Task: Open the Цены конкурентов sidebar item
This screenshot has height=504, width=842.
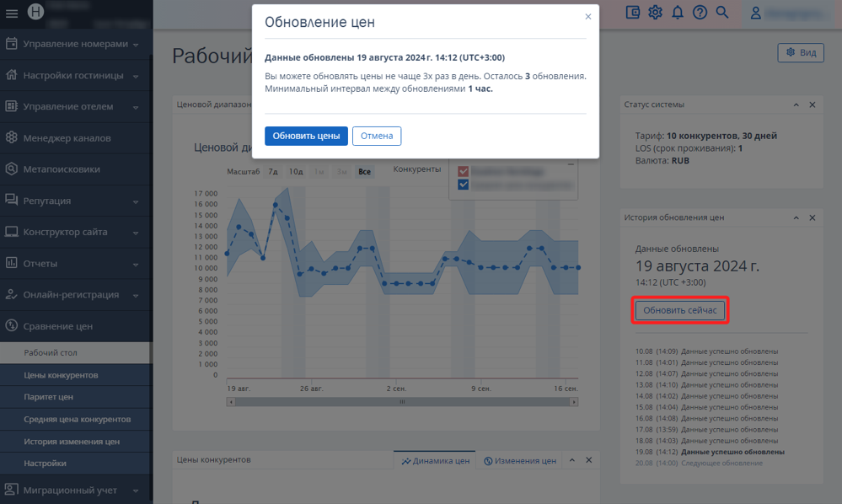Action: (76, 375)
